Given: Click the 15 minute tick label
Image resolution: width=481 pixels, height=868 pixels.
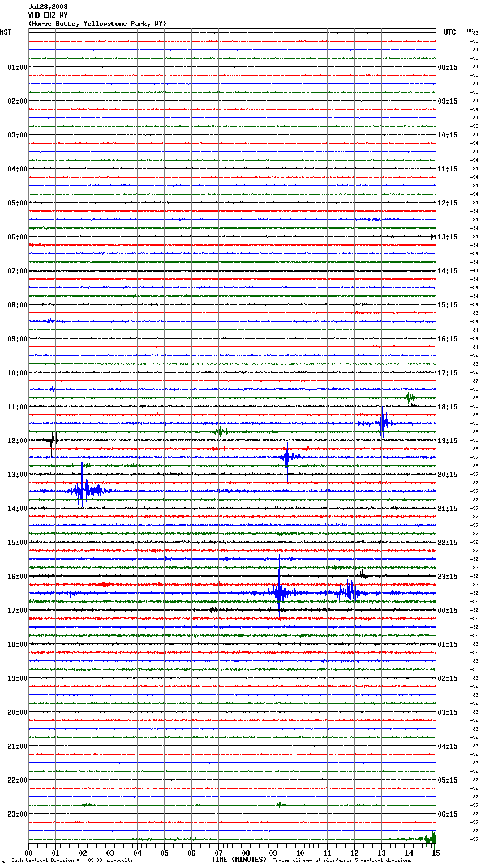Looking at the screenshot, I should click(436, 853).
